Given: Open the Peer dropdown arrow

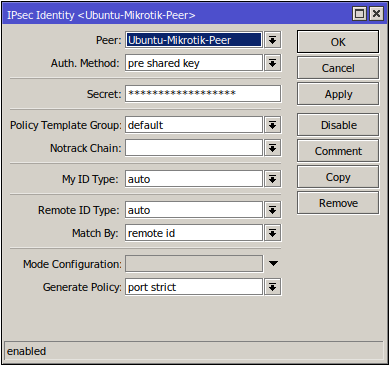Looking at the screenshot, I should [273, 40].
